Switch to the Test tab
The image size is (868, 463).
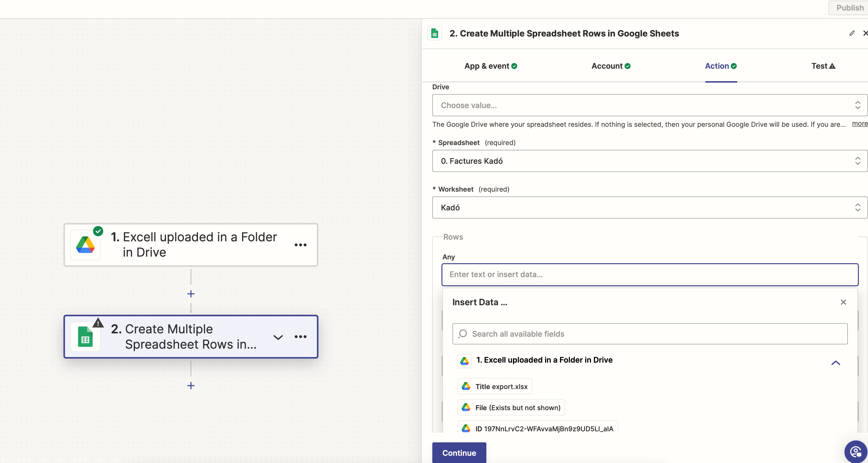click(x=823, y=66)
